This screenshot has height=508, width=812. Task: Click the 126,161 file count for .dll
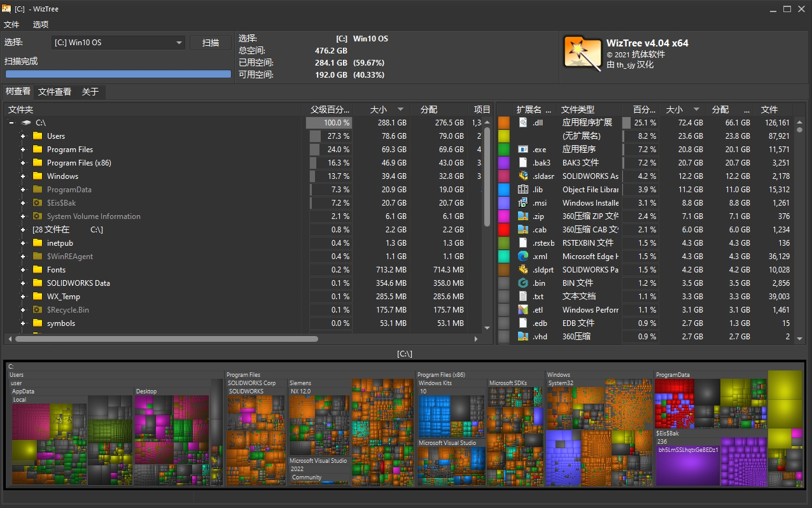[x=777, y=123]
